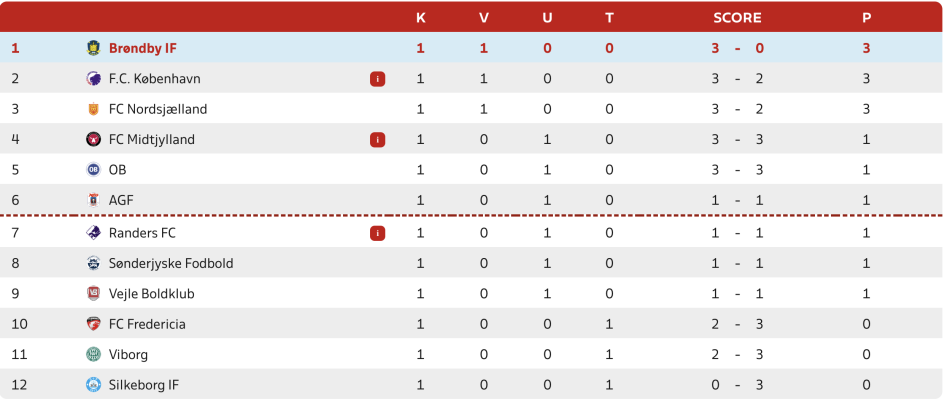
Task: Click the P points column header
Action: tap(866, 18)
